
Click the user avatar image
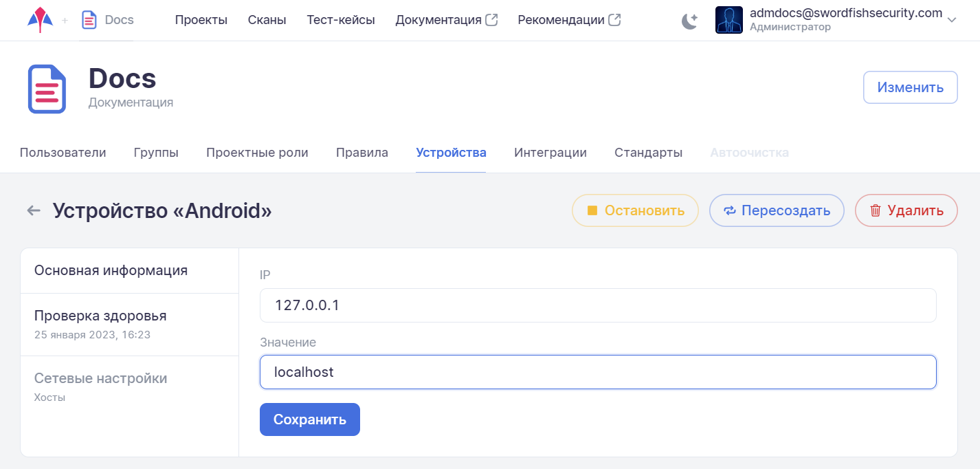click(x=728, y=20)
